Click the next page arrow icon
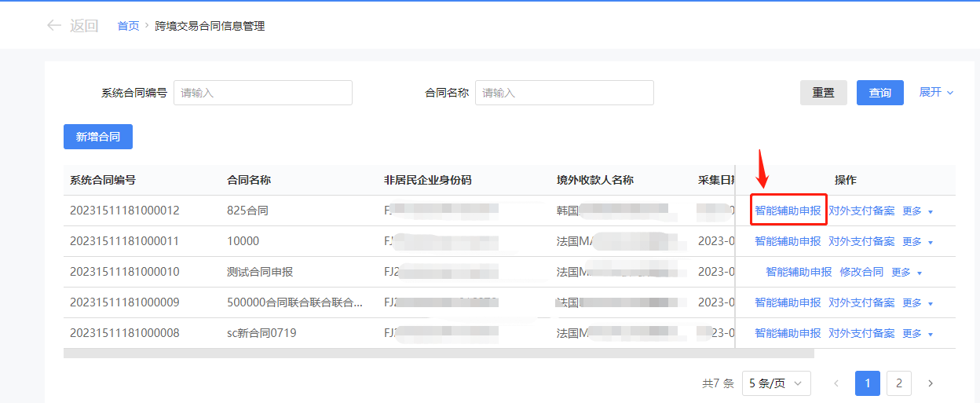The image size is (980, 403). click(x=931, y=383)
